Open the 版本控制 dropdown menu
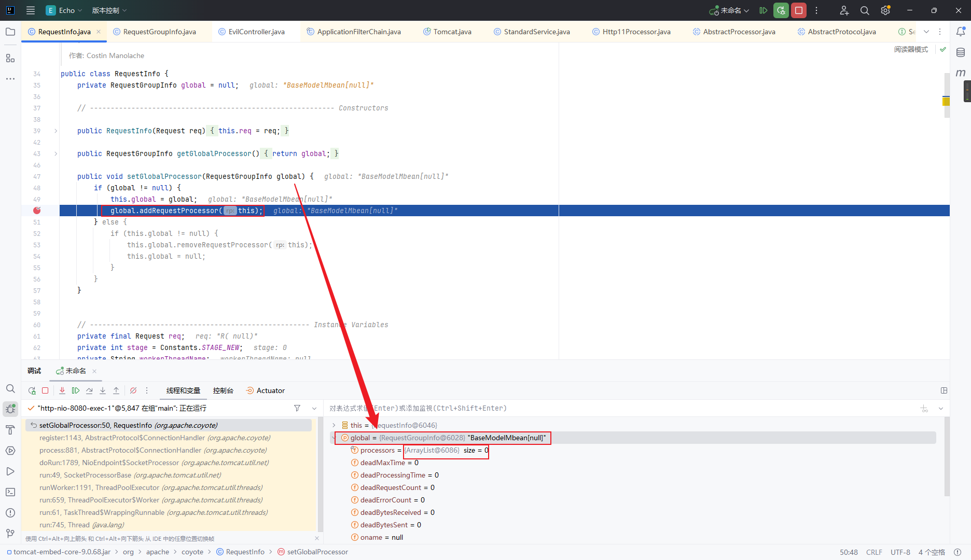971x560 pixels. [109, 10]
